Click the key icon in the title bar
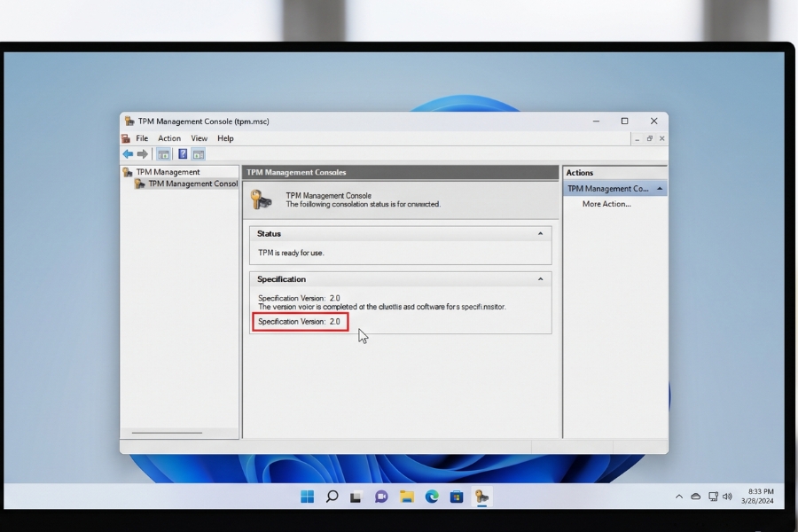 [129, 121]
